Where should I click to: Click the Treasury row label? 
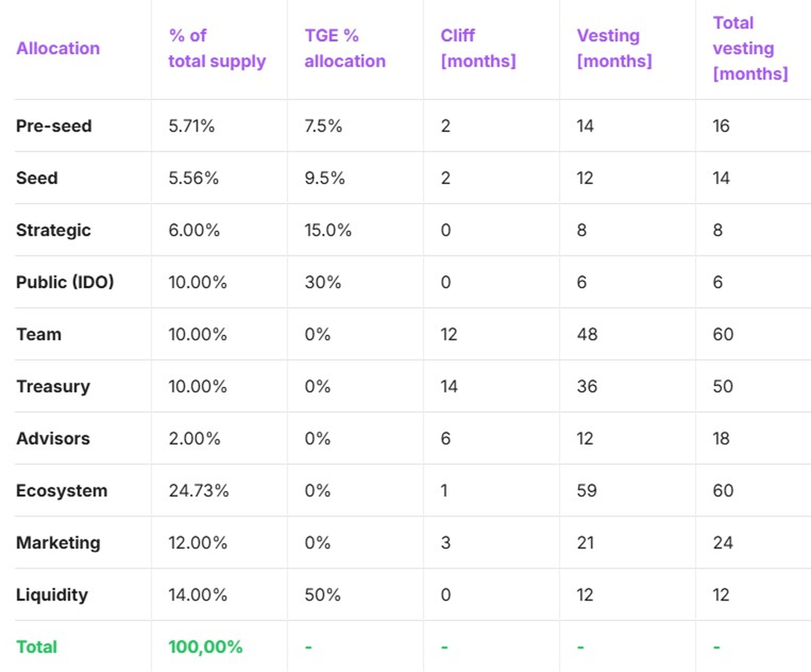53,386
